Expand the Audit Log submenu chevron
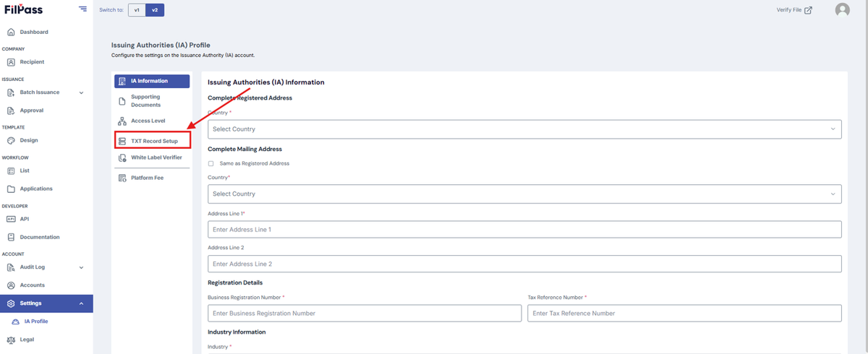This screenshot has height=354, width=868. (81, 267)
